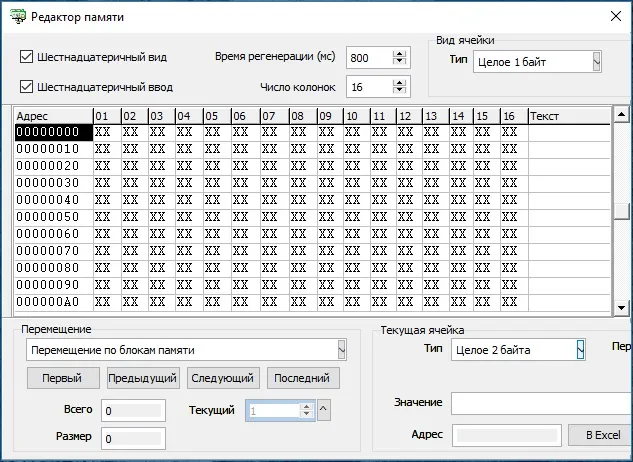633x462 pixels.
Task: Select address row 00000060
Action: pyautogui.click(x=54, y=234)
